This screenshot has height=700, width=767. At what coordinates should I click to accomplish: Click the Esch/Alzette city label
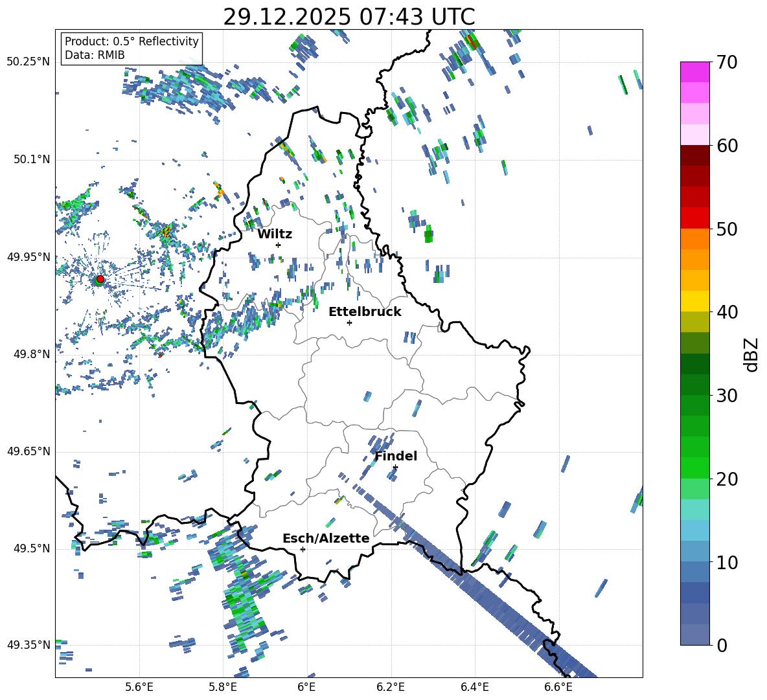pos(326,539)
